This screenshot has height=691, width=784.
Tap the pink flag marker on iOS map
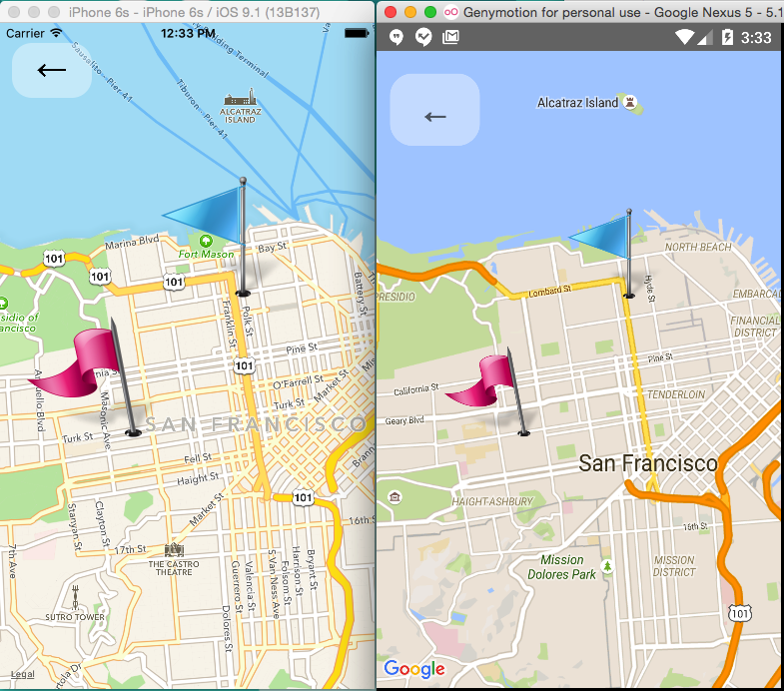[x=85, y=375]
